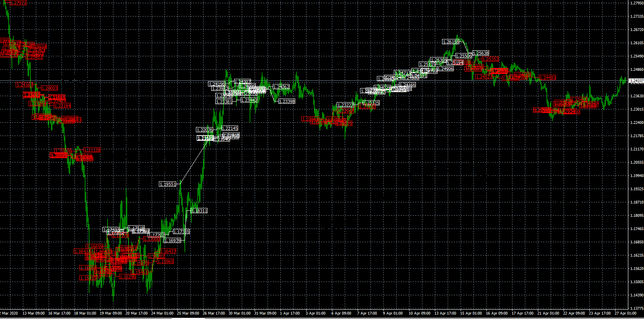The height and width of the screenshot is (319, 644).
Task: Click price axis value 1.25490
Action: pos(637,56)
